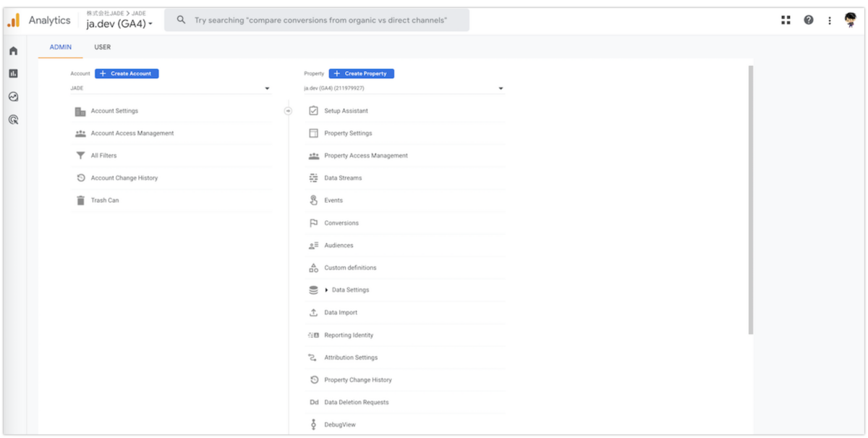Click the Account Access Management people icon
Image resolution: width=868 pixels, height=438 pixels.
click(80, 134)
